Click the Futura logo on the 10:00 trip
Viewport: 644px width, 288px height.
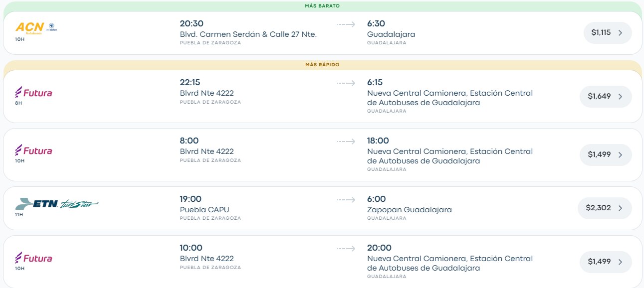click(34, 258)
